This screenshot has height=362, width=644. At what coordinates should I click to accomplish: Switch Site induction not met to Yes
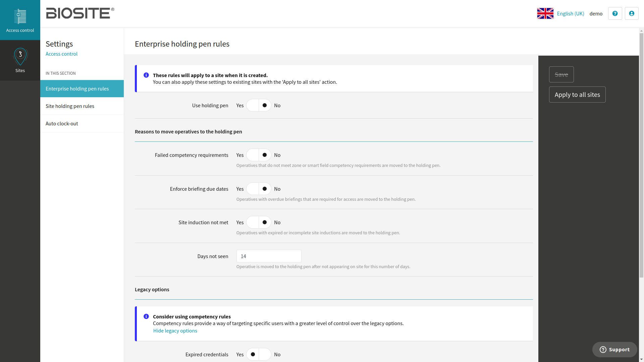click(253, 222)
